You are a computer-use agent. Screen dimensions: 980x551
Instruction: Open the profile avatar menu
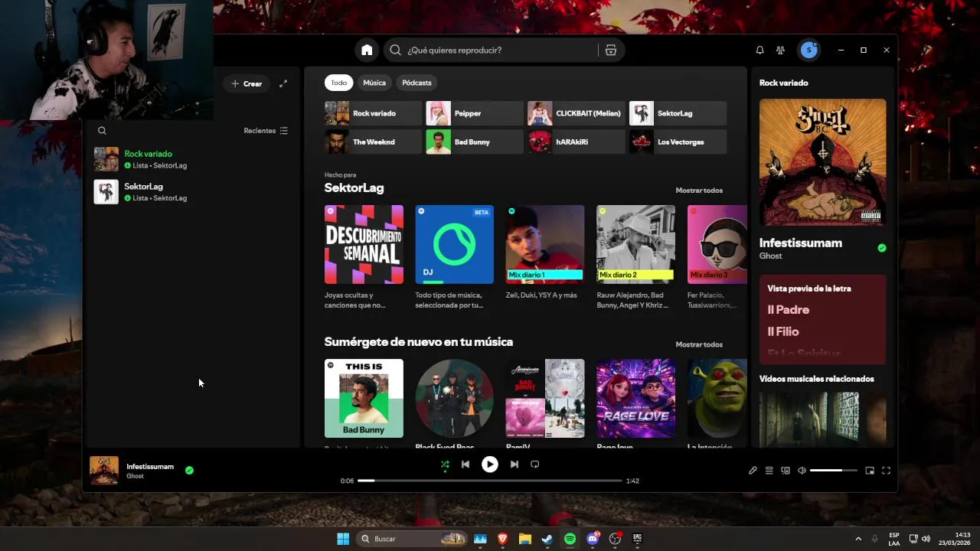click(808, 50)
